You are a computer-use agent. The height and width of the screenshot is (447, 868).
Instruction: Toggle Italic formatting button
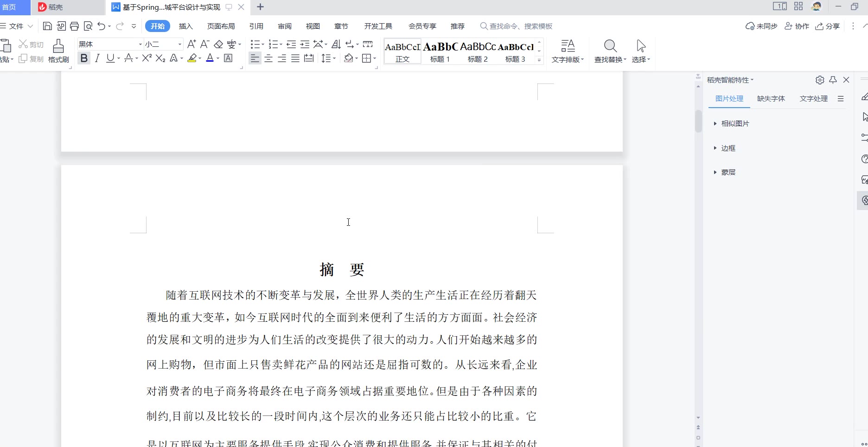(97, 58)
